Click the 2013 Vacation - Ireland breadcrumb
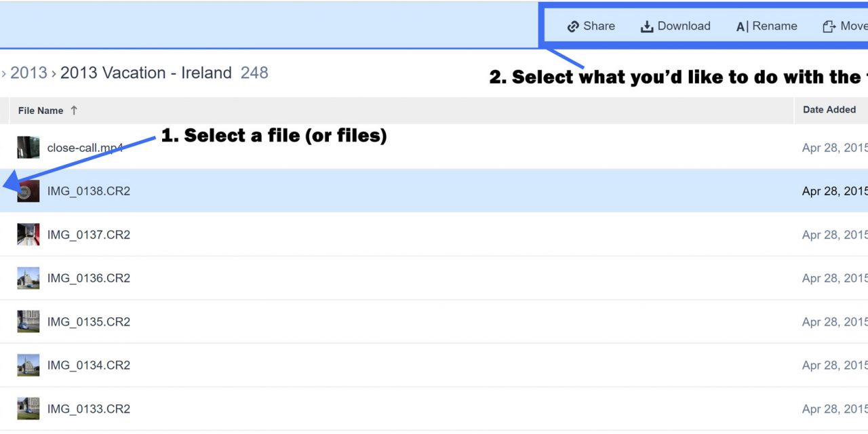Screen dimensions: 868x434 (146, 73)
